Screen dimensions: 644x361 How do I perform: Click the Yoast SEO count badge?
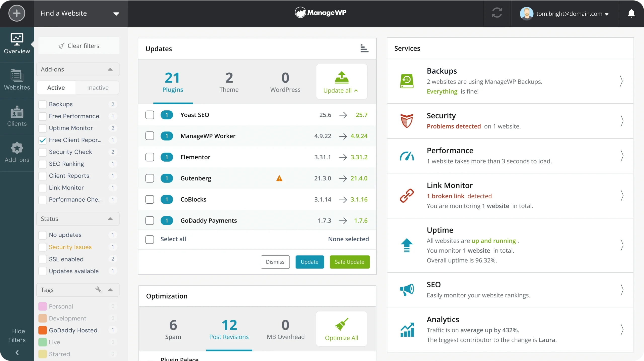point(167,115)
